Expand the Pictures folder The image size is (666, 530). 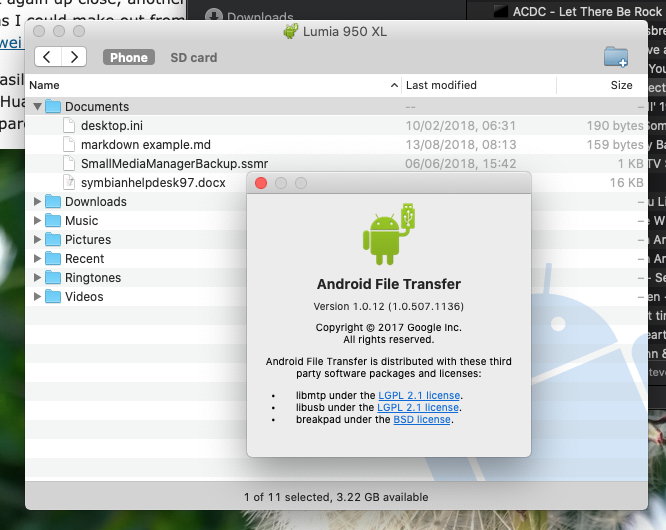click(x=37, y=240)
